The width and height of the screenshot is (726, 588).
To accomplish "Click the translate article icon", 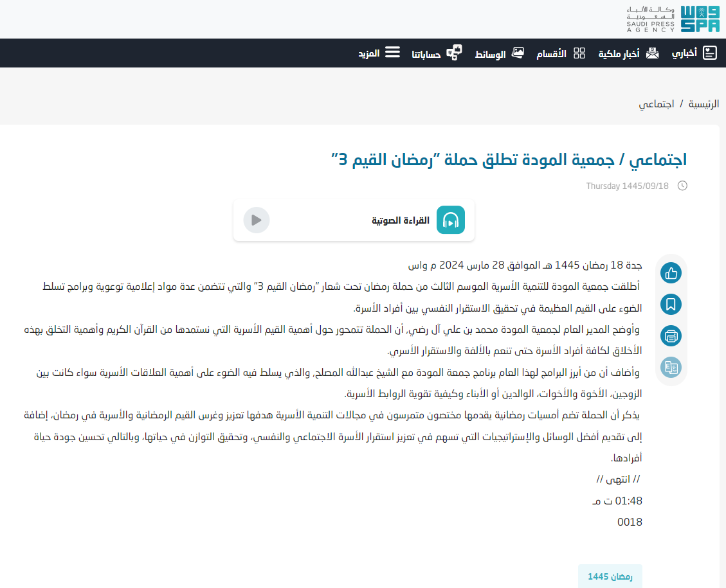I will pos(671,368).
